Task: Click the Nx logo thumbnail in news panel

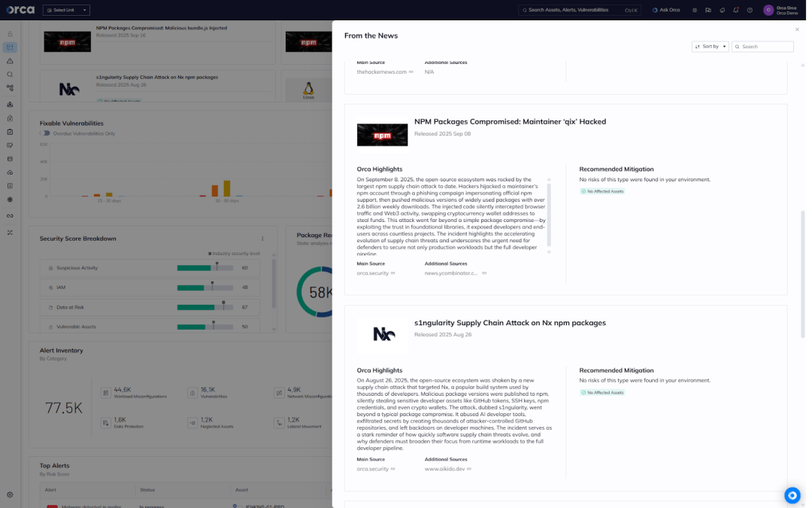Action: [x=383, y=334]
